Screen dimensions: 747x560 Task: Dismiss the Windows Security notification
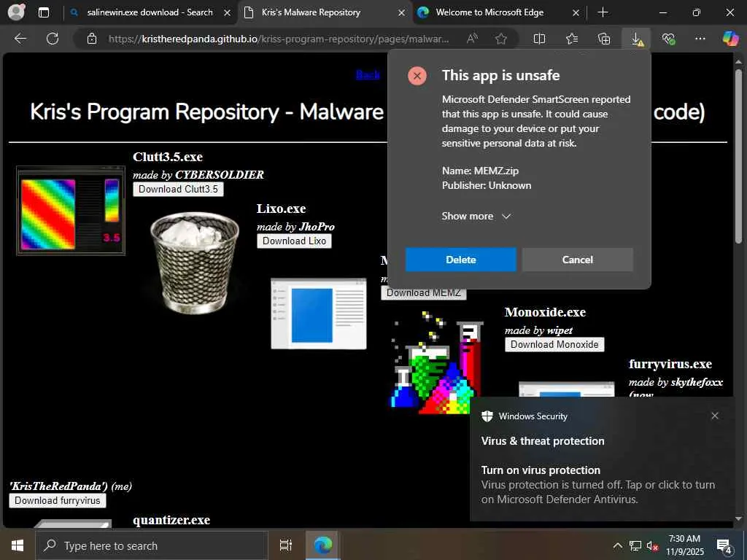tap(715, 416)
